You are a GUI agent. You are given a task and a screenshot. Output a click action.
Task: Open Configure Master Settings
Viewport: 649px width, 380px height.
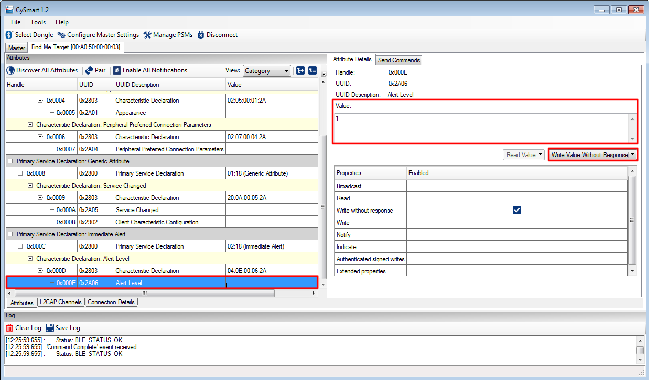(x=99, y=35)
